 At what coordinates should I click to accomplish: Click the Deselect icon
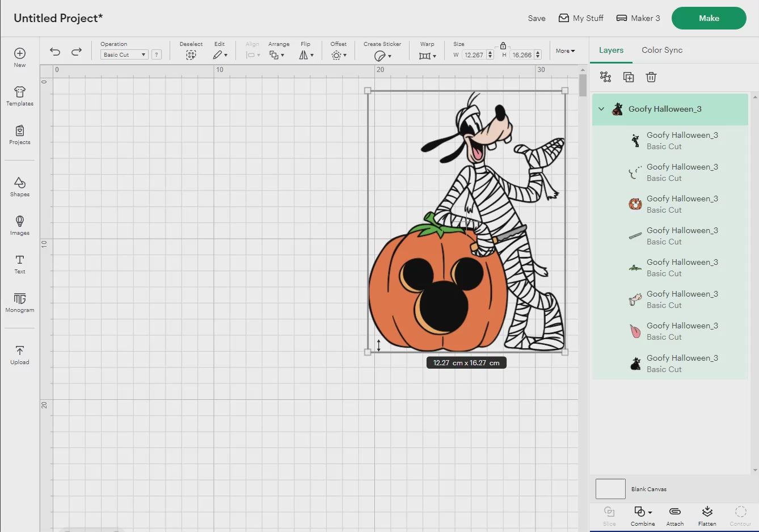191,55
